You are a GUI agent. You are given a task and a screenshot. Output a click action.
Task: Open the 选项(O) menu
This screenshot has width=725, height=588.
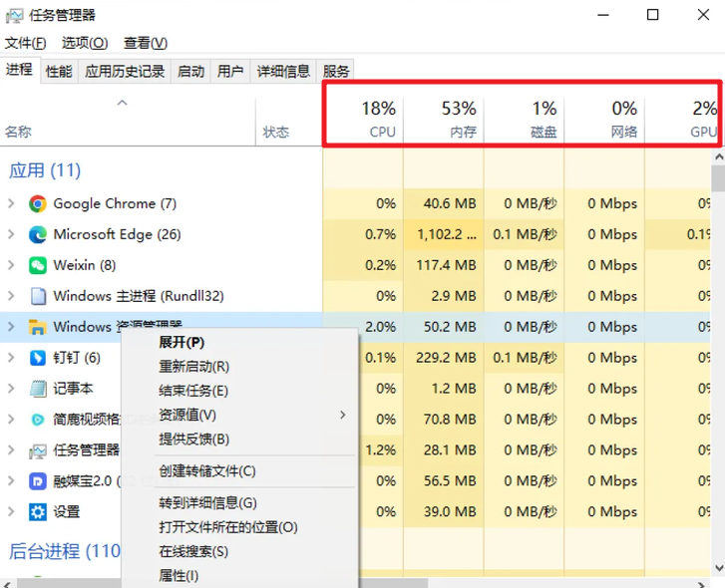pyautogui.click(x=85, y=43)
